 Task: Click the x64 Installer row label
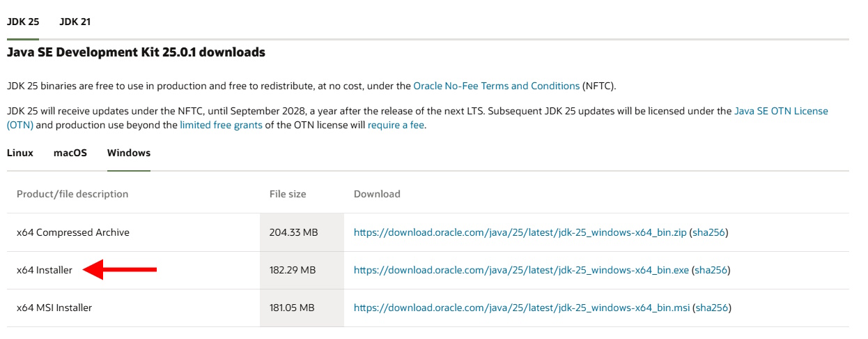(45, 270)
